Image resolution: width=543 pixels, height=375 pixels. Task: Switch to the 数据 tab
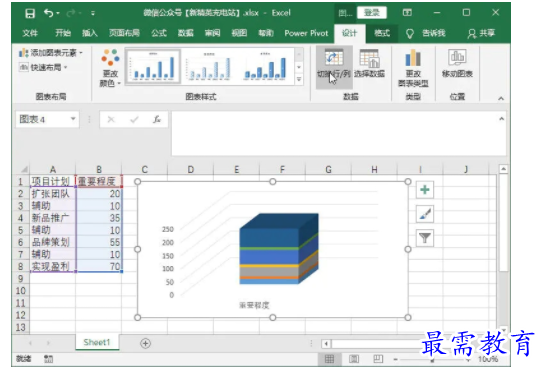tap(186, 33)
